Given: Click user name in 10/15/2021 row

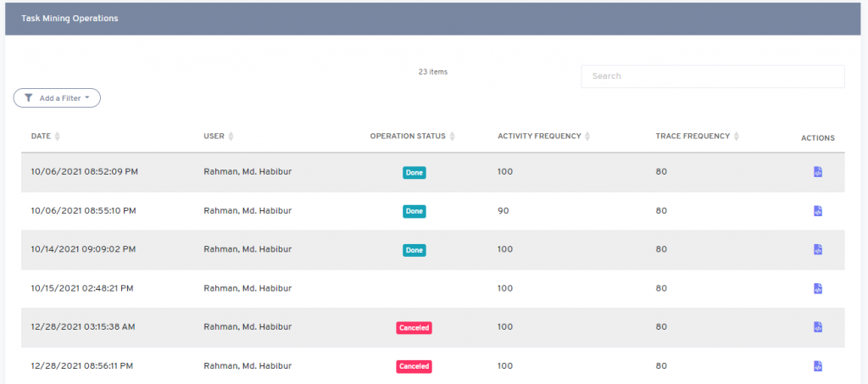Looking at the screenshot, I should [x=248, y=288].
